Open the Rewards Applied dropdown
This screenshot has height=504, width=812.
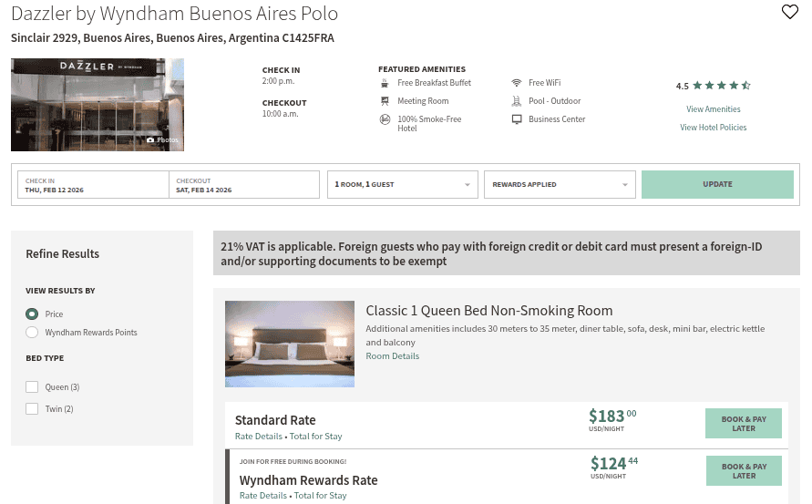(560, 184)
